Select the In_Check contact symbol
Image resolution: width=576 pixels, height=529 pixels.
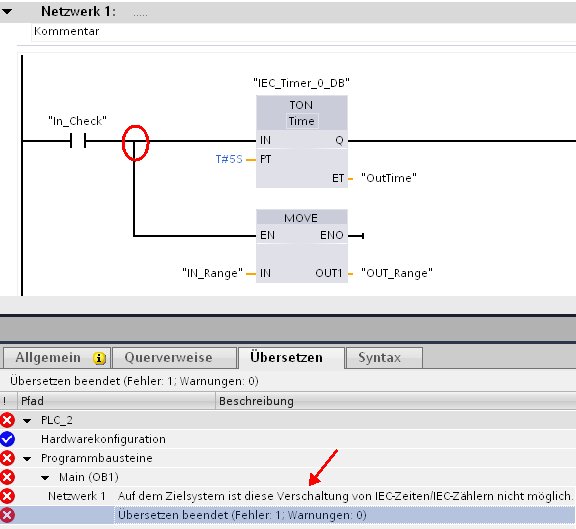pyautogui.click(x=78, y=141)
